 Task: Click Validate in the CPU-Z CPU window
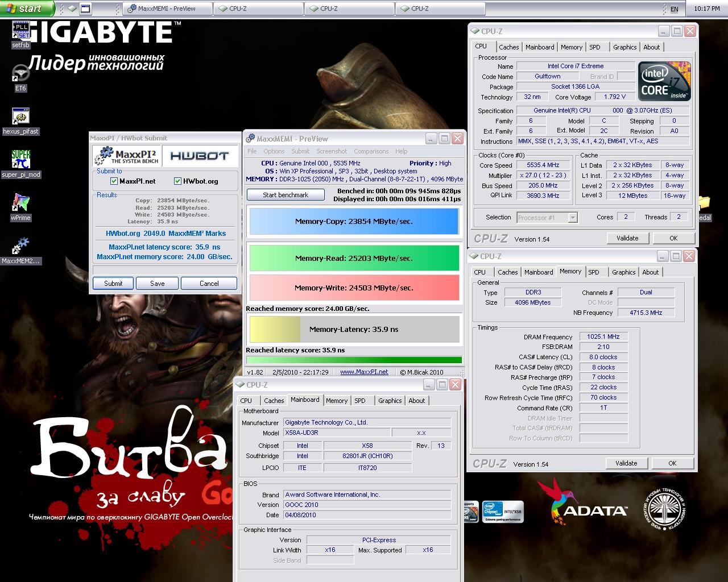[627, 238]
